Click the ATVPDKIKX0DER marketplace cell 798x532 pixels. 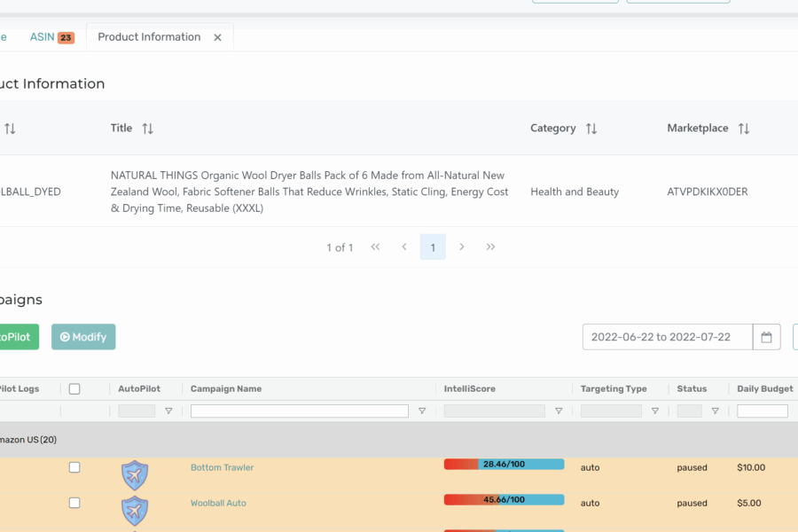tap(708, 192)
